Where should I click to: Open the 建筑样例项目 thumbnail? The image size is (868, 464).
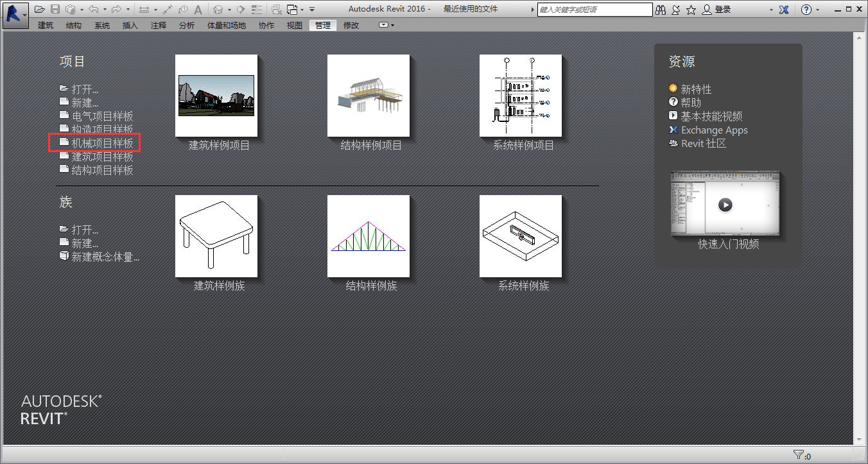[x=216, y=96]
